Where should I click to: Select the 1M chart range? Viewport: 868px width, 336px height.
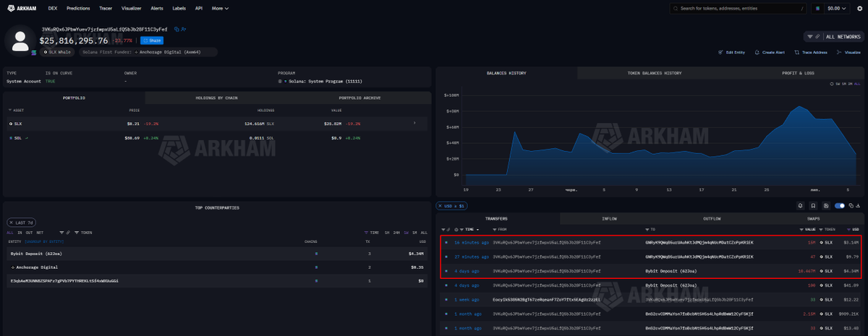844,84
